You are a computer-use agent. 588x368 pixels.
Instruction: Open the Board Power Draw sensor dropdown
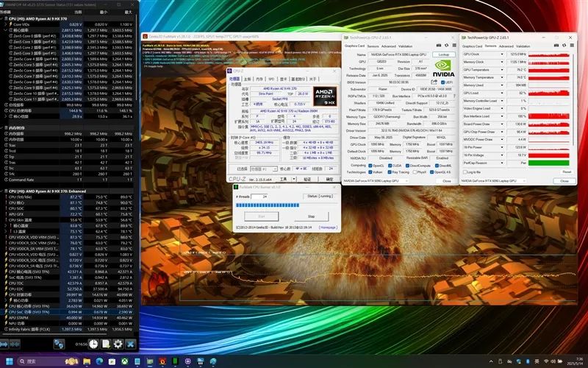click(x=502, y=124)
